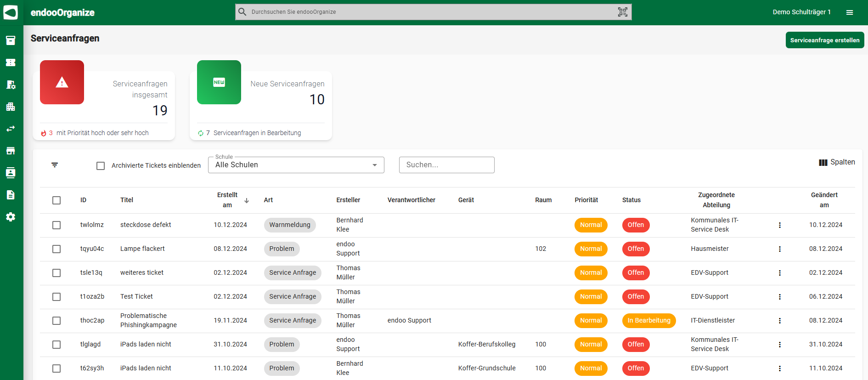Viewport: 868px width, 380px height.
Task: Click Warnmeldung chip in first row
Action: coord(290,225)
